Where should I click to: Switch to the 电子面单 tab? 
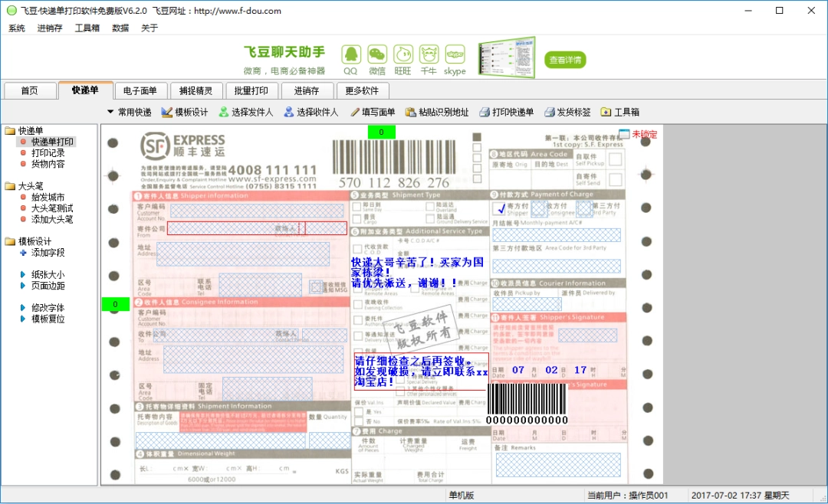coord(141,90)
